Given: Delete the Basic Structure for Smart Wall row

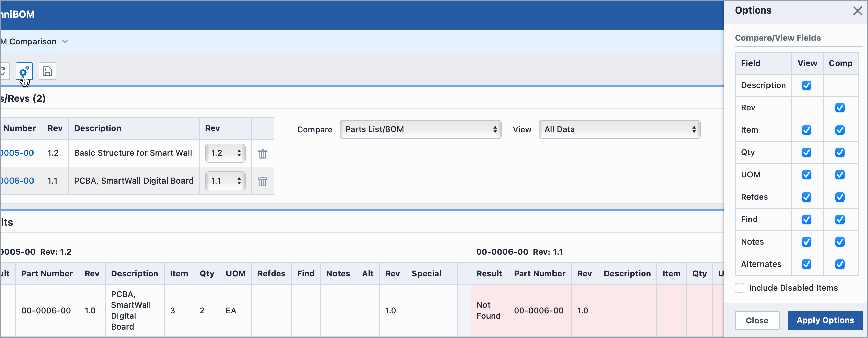Looking at the screenshot, I should pos(262,154).
